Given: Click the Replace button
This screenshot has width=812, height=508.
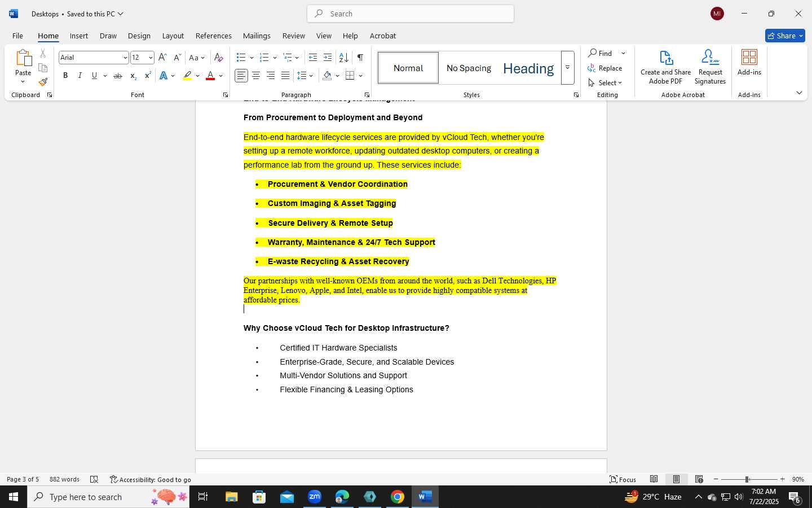Looking at the screenshot, I should coord(605,68).
